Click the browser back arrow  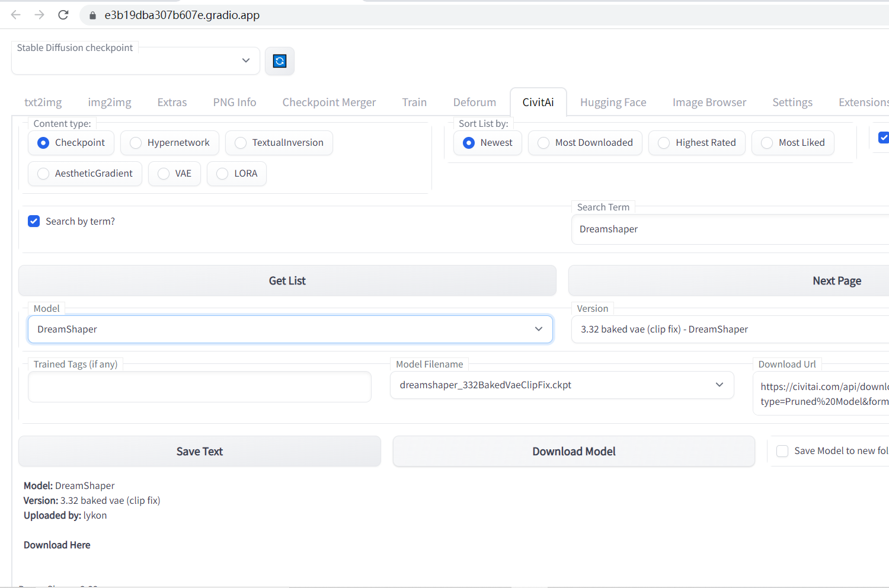pyautogui.click(x=16, y=15)
